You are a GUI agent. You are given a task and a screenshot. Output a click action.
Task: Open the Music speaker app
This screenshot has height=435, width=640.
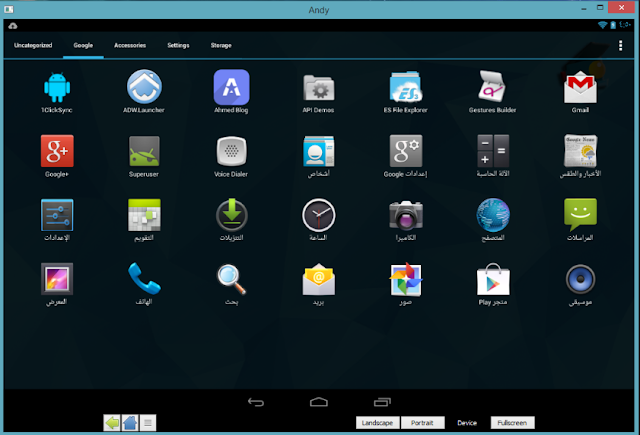(580, 280)
